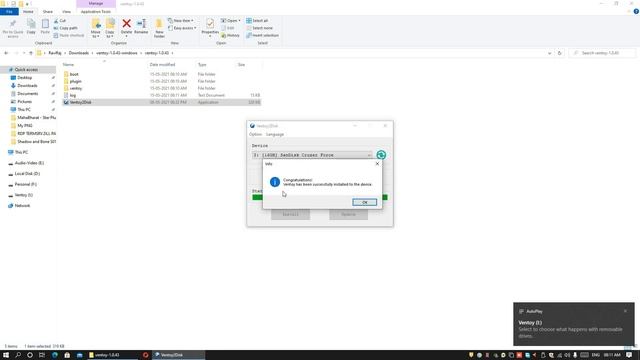Viewport: 640px width, 360px height.
Task: Refresh the Explorer folder view
Action: point(560,53)
